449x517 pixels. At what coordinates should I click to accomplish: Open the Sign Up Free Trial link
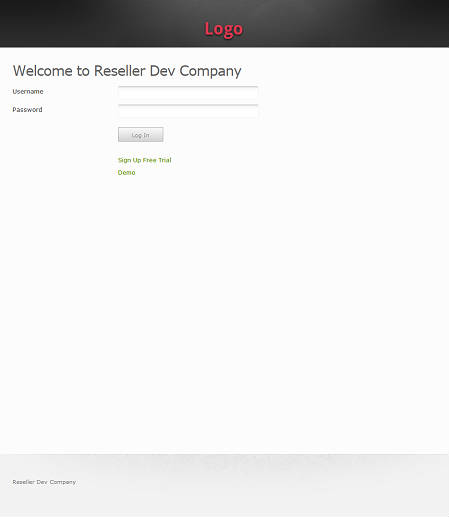point(145,160)
